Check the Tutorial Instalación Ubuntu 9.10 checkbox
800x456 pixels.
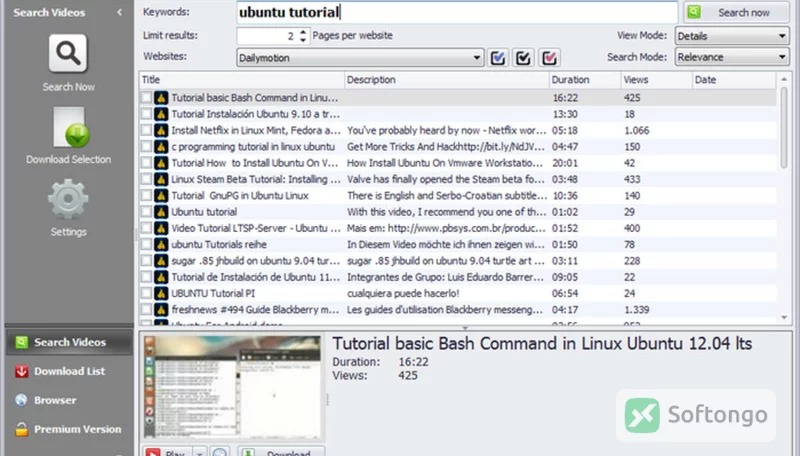coord(146,114)
